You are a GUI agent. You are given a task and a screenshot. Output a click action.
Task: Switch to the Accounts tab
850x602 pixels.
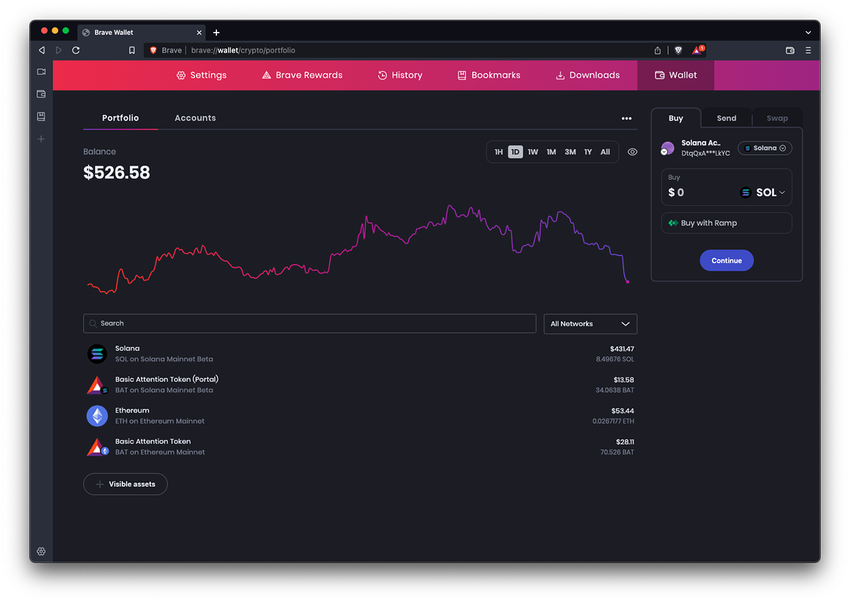pyautogui.click(x=195, y=118)
